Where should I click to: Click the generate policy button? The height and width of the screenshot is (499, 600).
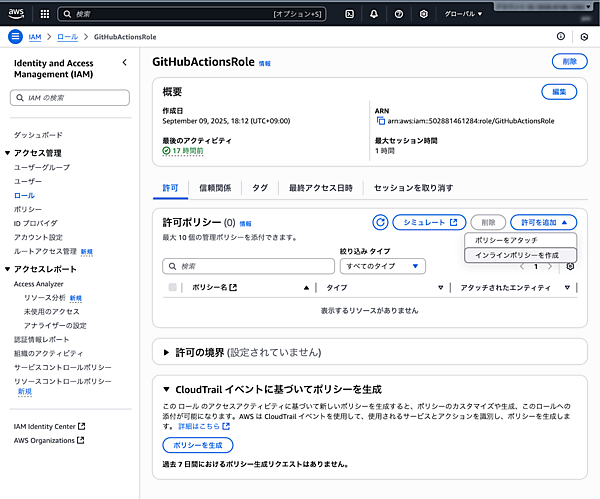pyautogui.click(x=197, y=444)
